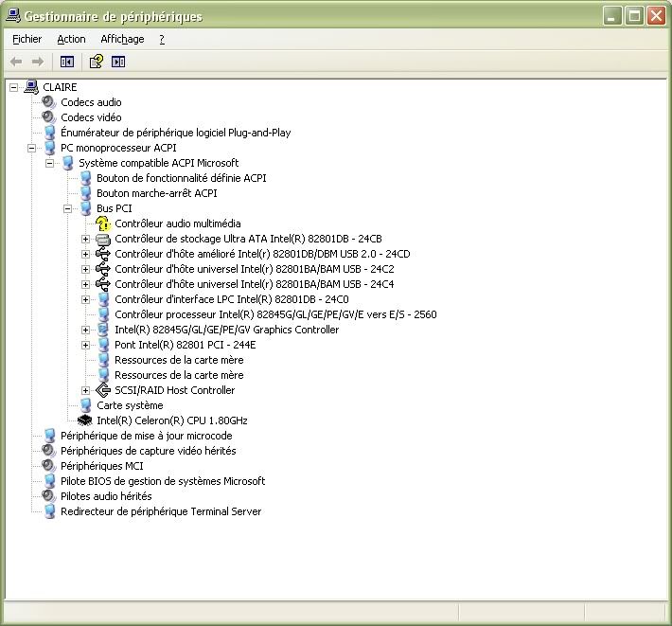Viewport: 672px width, 626px height.
Task: Click the Help question-mark toolbar icon
Action: [x=96, y=62]
